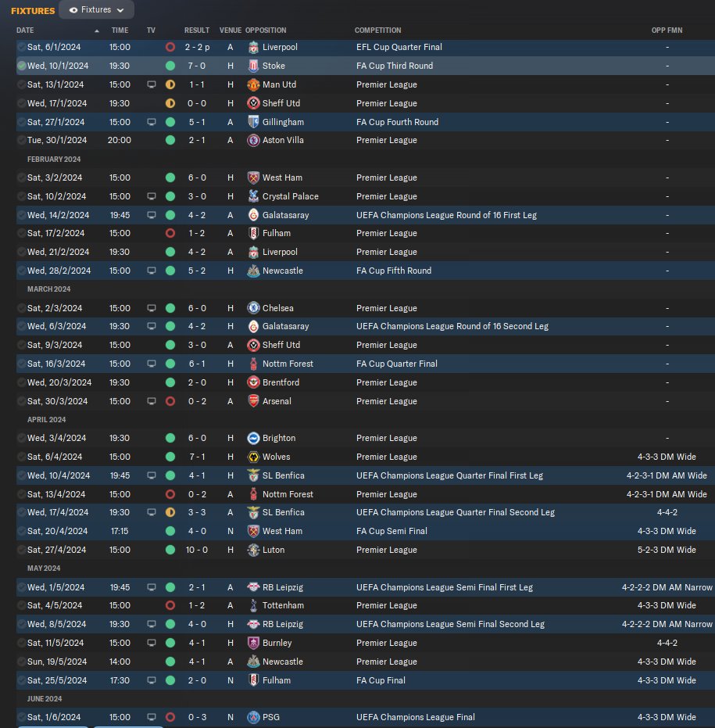
Task: Click Sheff Utd badge on 17/1/2024 row
Action: [253, 103]
